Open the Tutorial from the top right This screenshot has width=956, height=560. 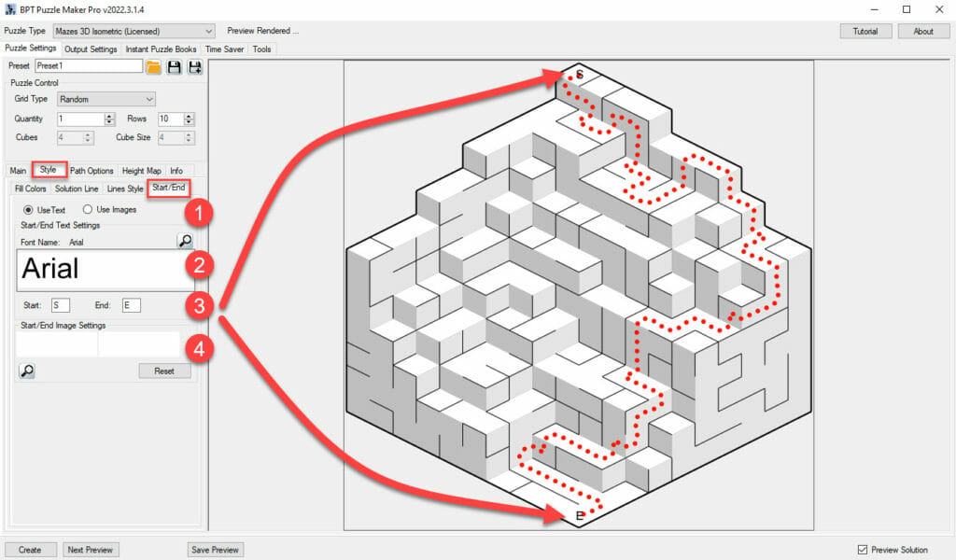click(865, 30)
